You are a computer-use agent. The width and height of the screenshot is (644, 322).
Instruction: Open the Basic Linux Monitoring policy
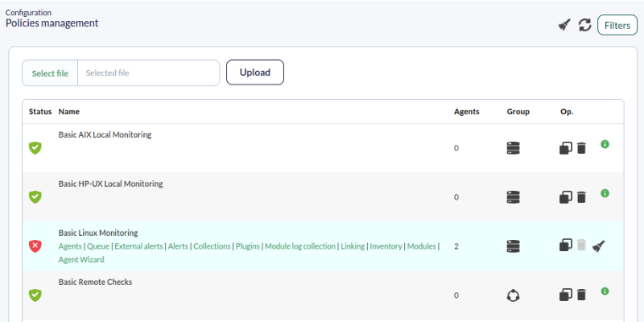(98, 233)
